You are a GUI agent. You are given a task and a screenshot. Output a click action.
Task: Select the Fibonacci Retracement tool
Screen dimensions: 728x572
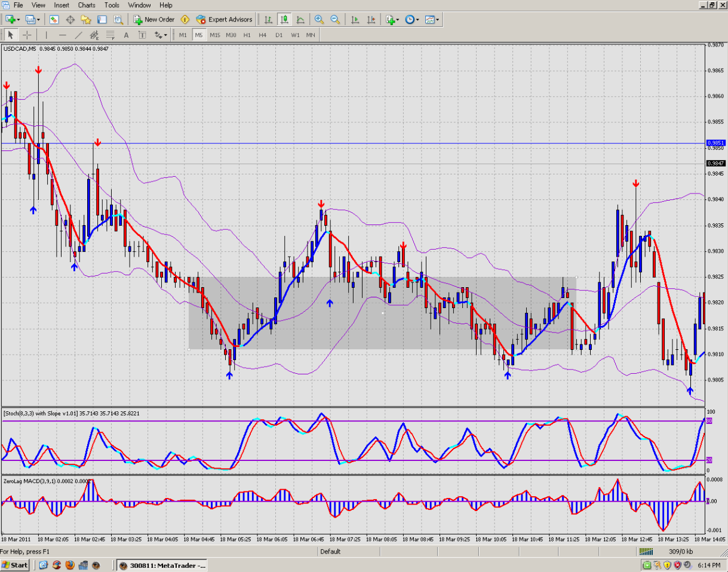coord(110,35)
